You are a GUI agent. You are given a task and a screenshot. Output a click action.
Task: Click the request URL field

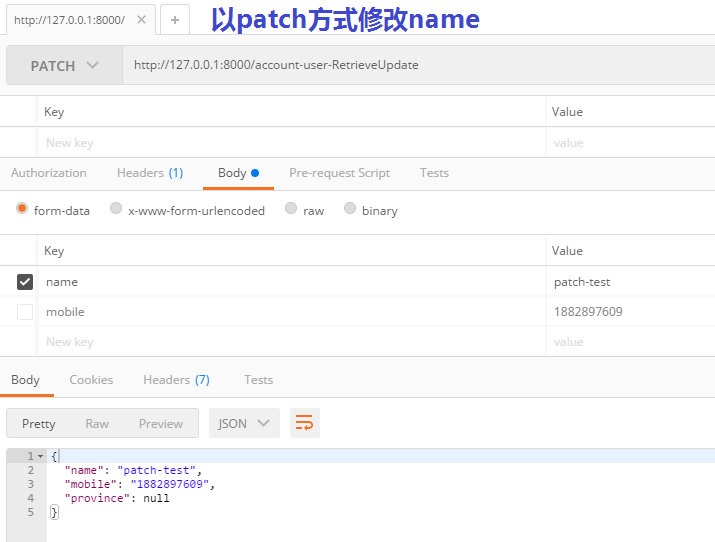tap(419, 65)
